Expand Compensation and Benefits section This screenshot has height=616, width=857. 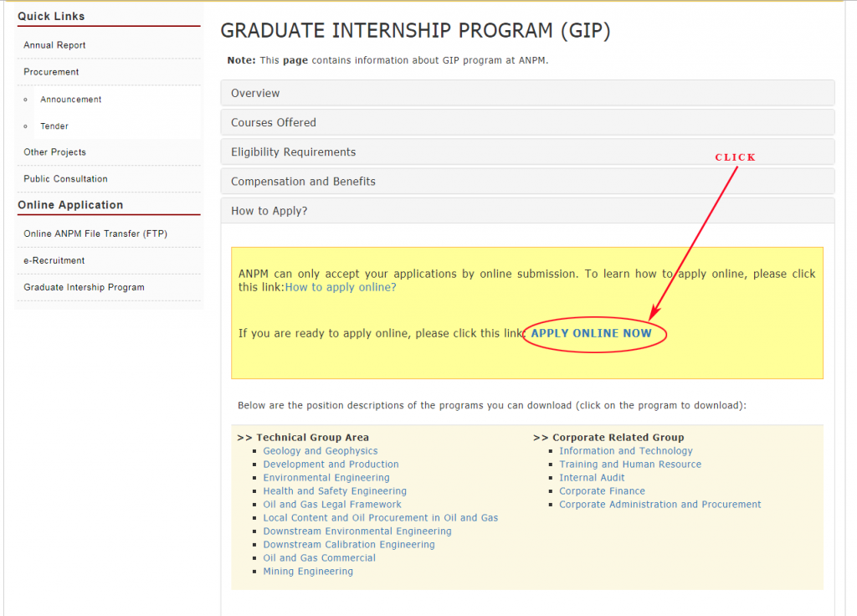click(x=303, y=182)
